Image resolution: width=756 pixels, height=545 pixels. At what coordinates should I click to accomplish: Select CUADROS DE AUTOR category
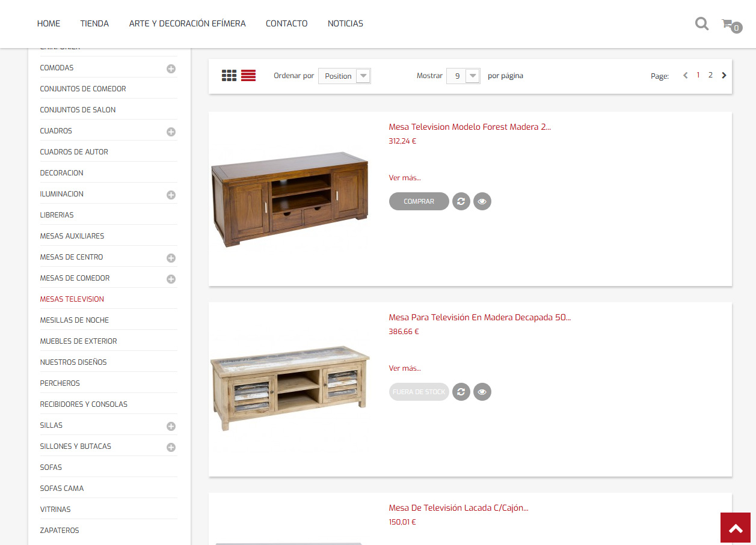74,152
